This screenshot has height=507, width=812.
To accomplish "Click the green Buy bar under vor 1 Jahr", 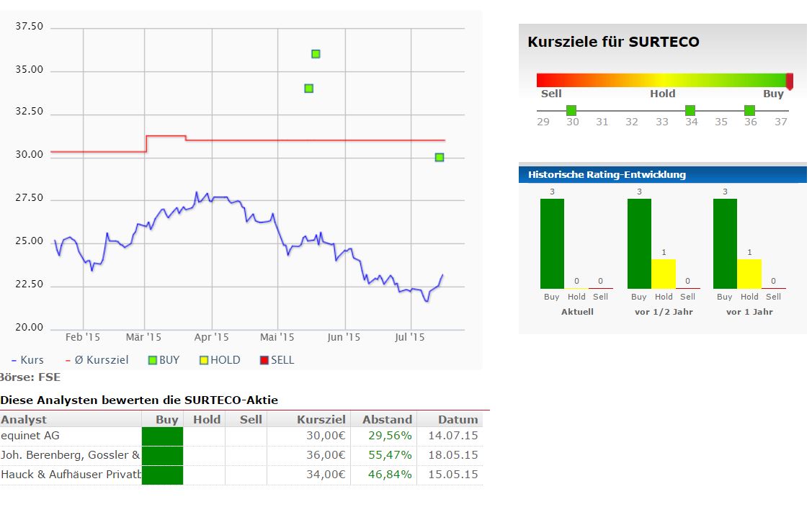I will pyautogui.click(x=725, y=241).
